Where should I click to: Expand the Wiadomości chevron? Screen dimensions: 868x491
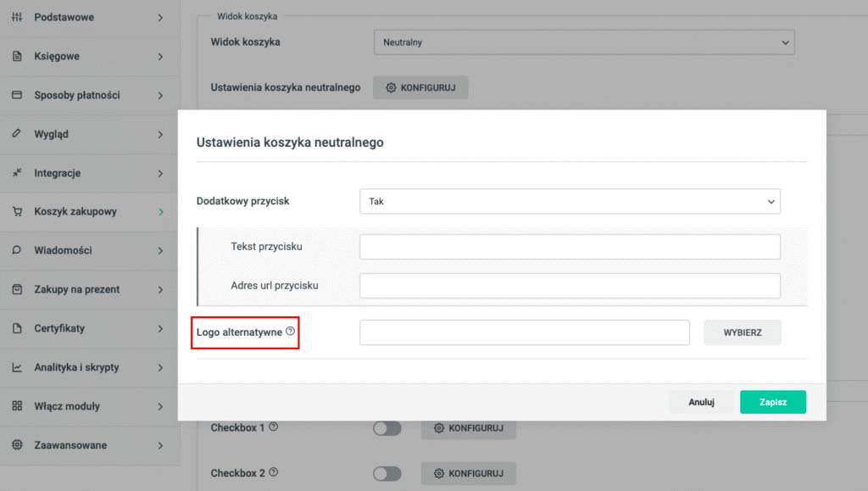160,251
